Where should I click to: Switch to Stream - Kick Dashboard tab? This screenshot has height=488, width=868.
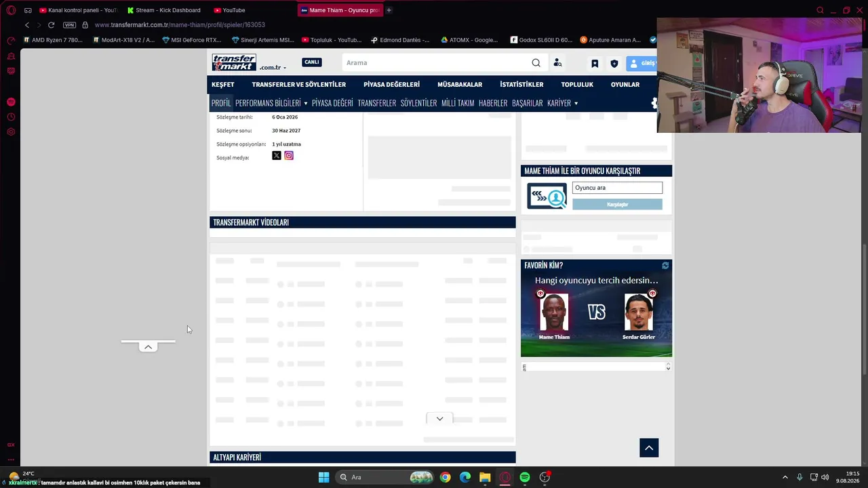click(x=165, y=10)
